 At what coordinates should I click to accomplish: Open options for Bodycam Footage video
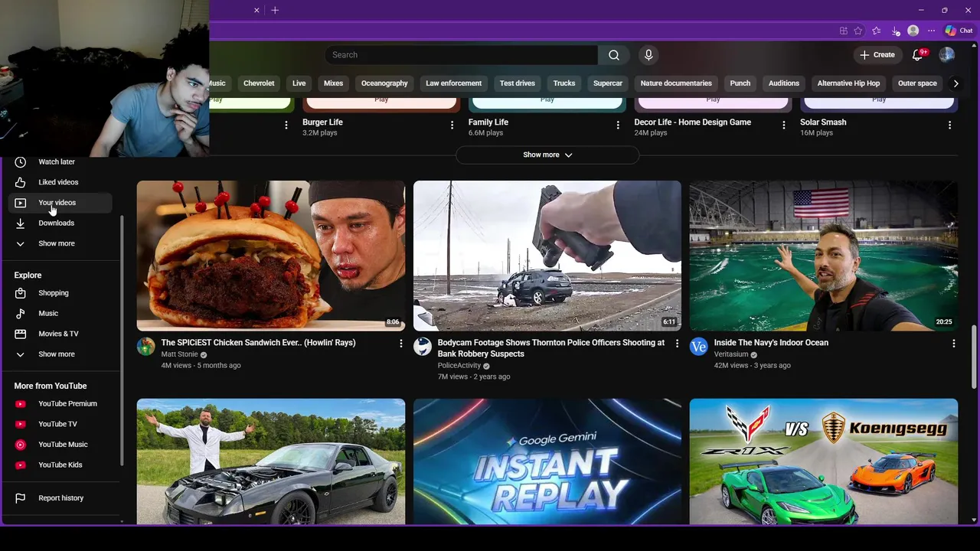tap(677, 344)
